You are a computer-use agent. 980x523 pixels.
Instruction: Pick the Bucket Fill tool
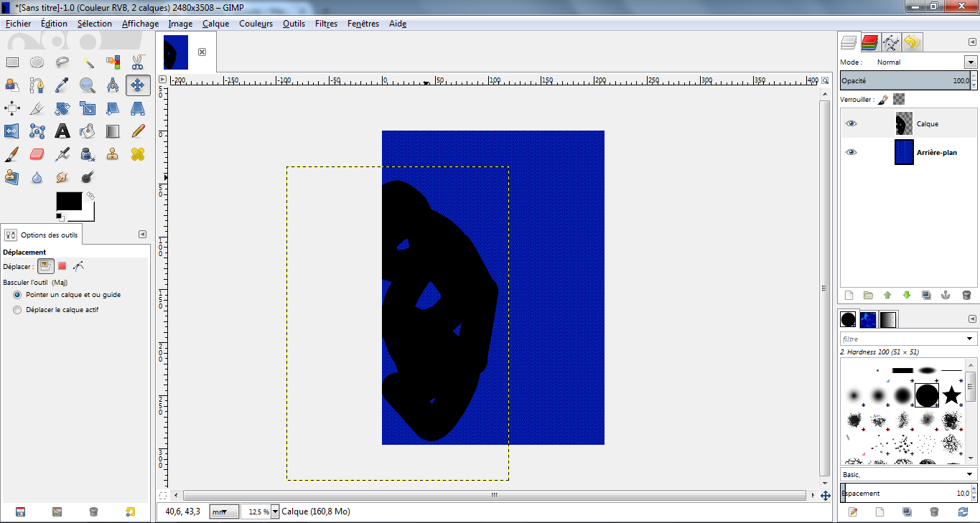tap(88, 131)
